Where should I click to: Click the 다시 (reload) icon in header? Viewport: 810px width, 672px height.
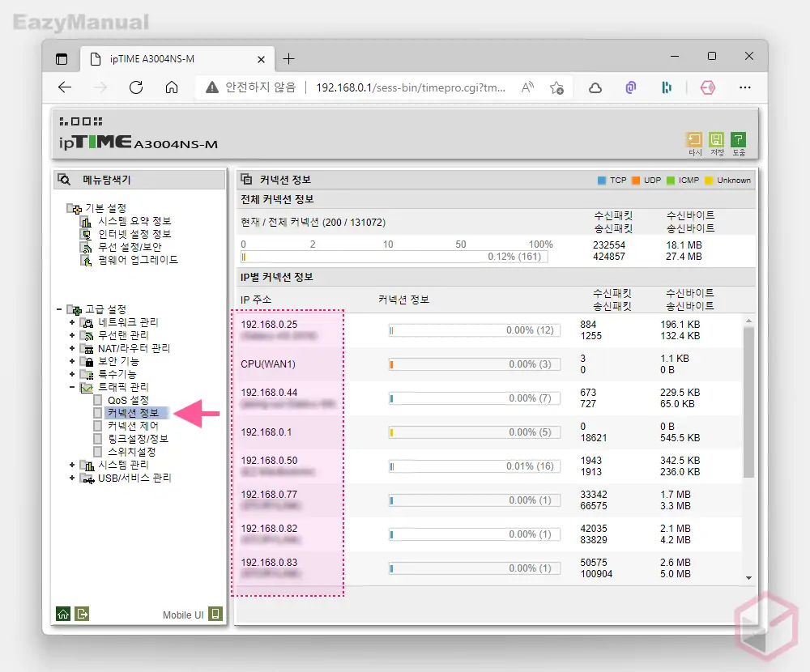[694, 140]
